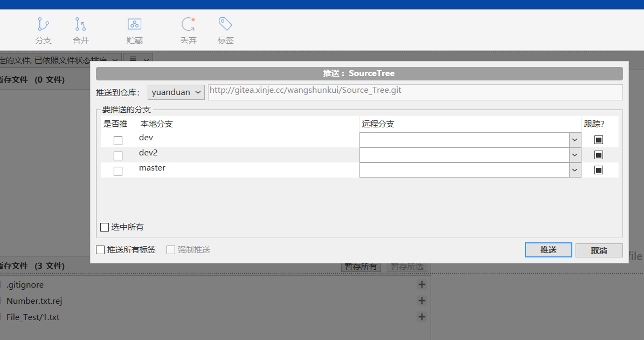The image size is (644, 340).
Task: Click the 丢弃 (Discard) toolbar icon
Action: (x=189, y=30)
